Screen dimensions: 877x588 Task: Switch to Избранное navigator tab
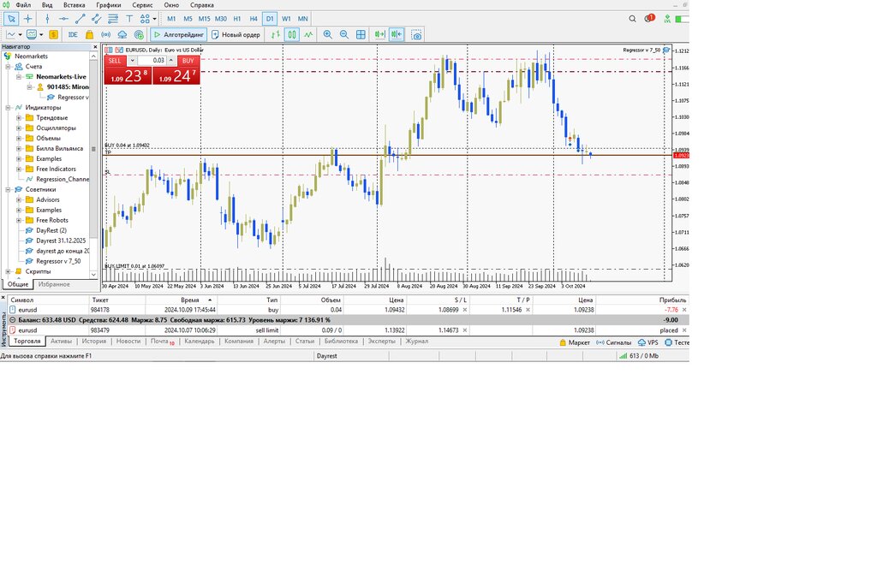click(x=54, y=284)
